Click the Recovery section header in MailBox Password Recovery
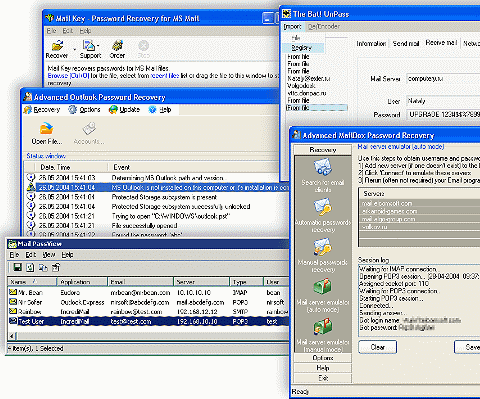Image resolution: width=480 pixels, height=399 pixels. [x=323, y=150]
